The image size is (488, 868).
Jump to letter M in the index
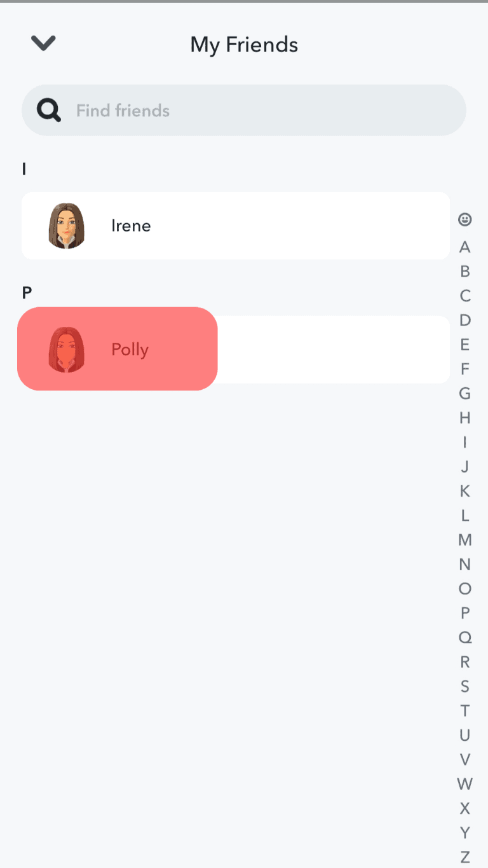pyautogui.click(x=464, y=540)
